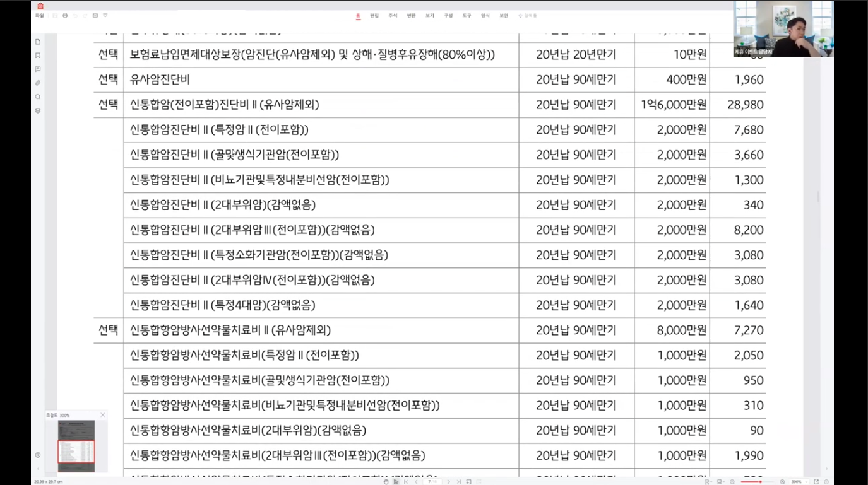
Task: Open the search panel in sidebar
Action: [x=38, y=97]
